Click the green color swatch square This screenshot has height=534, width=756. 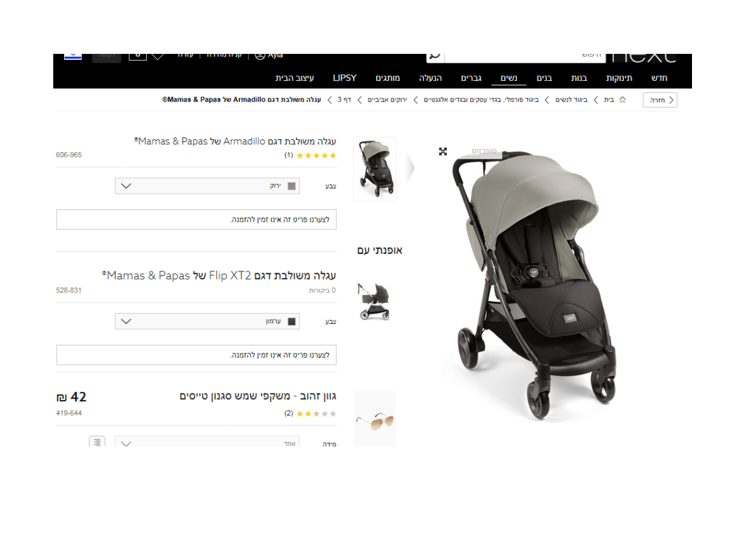tap(292, 186)
